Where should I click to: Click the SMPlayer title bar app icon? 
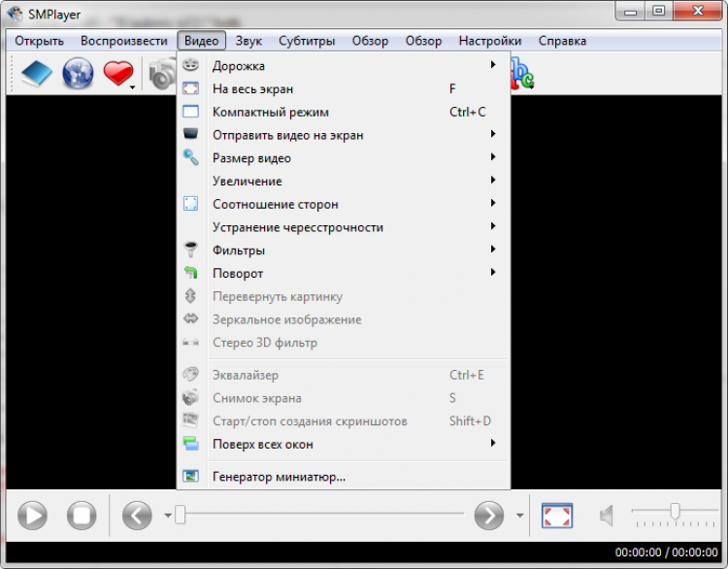15,14
